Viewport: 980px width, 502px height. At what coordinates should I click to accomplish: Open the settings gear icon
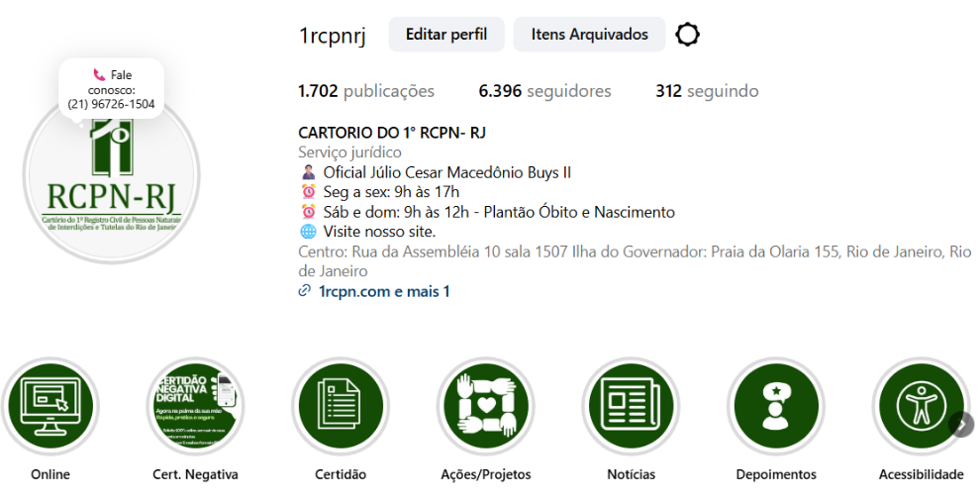tap(688, 35)
